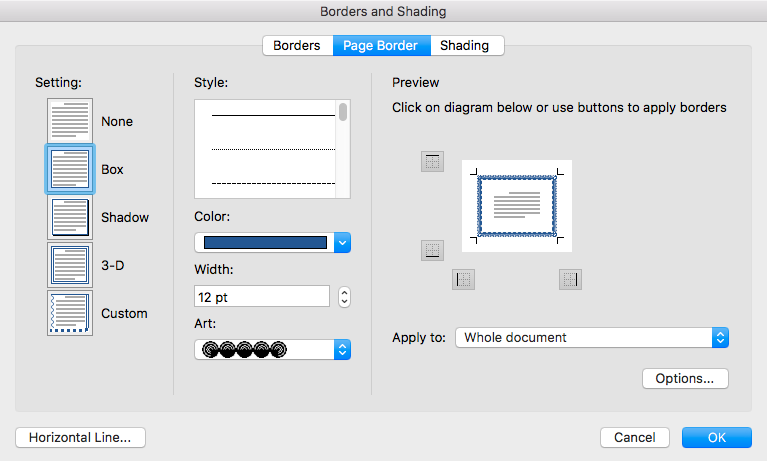Select the Custom border setting icon
The image size is (767, 461).
pos(70,313)
